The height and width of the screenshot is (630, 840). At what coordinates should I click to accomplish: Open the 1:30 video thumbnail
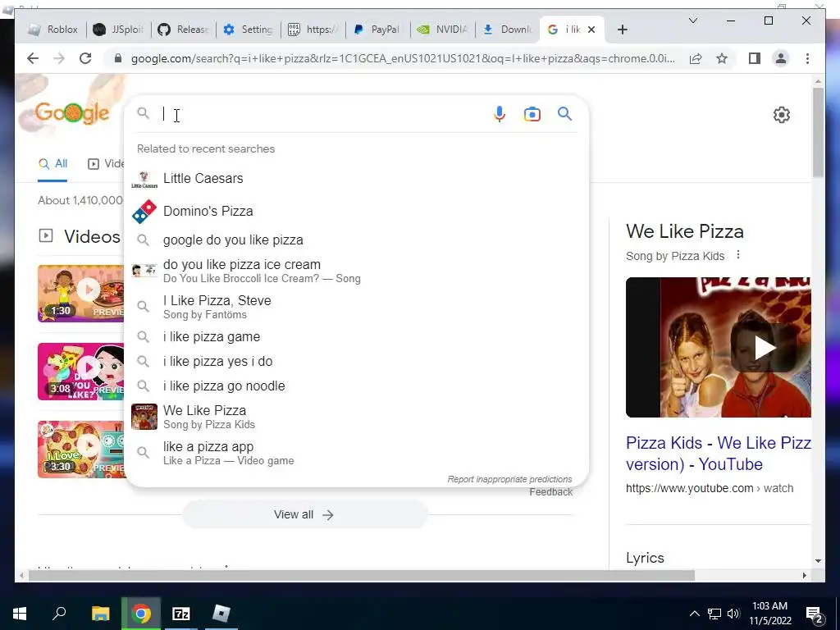coord(81,294)
